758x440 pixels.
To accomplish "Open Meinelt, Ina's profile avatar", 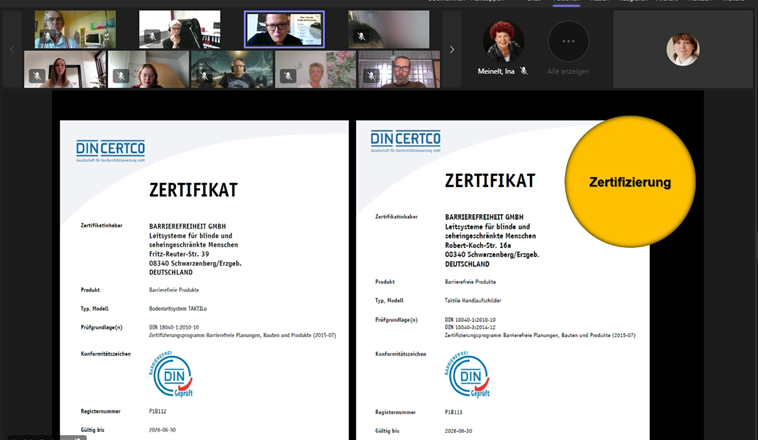I will point(503,41).
